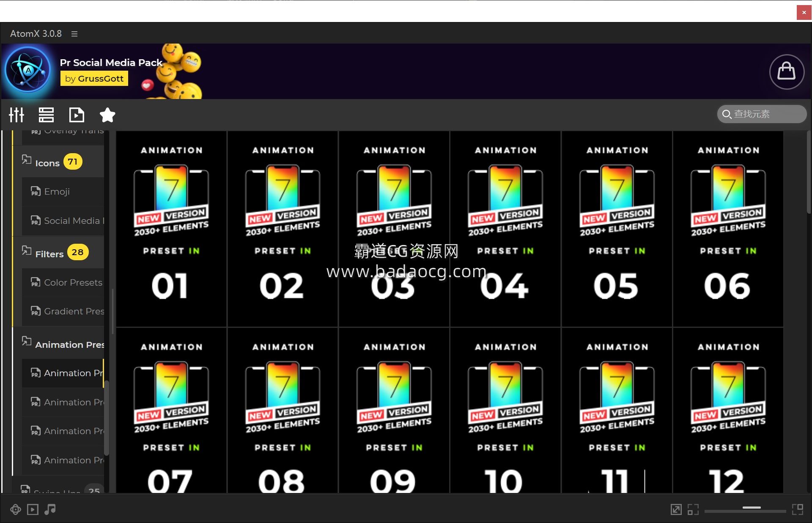This screenshot has width=812, height=523.
Task: Click the Icons count badge 71
Action: [73, 162]
